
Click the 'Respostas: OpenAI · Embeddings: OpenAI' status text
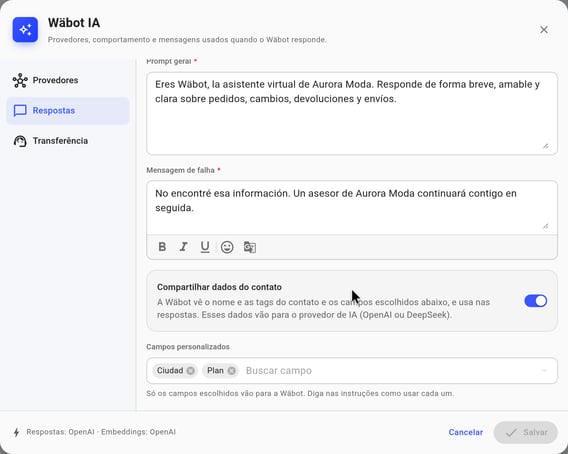coord(101,432)
